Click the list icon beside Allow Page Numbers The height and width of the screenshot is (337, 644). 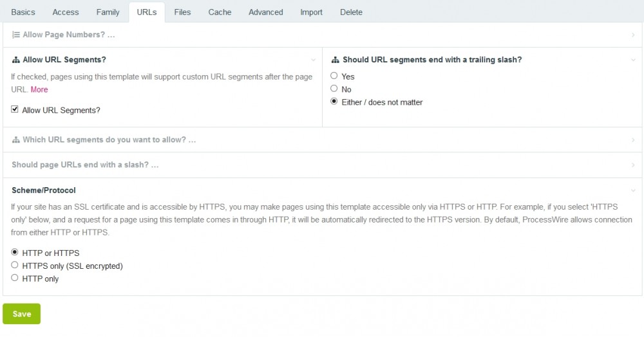pyautogui.click(x=16, y=35)
